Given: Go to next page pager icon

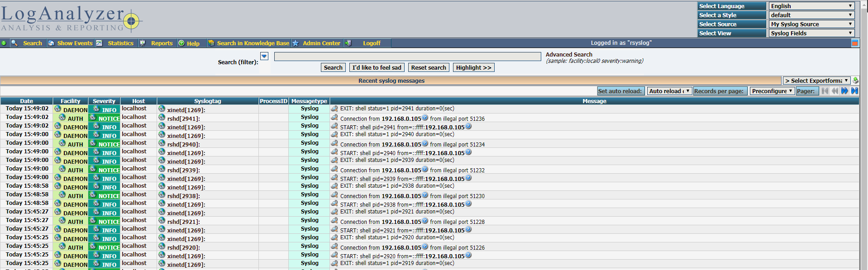Looking at the screenshot, I should click(844, 91).
